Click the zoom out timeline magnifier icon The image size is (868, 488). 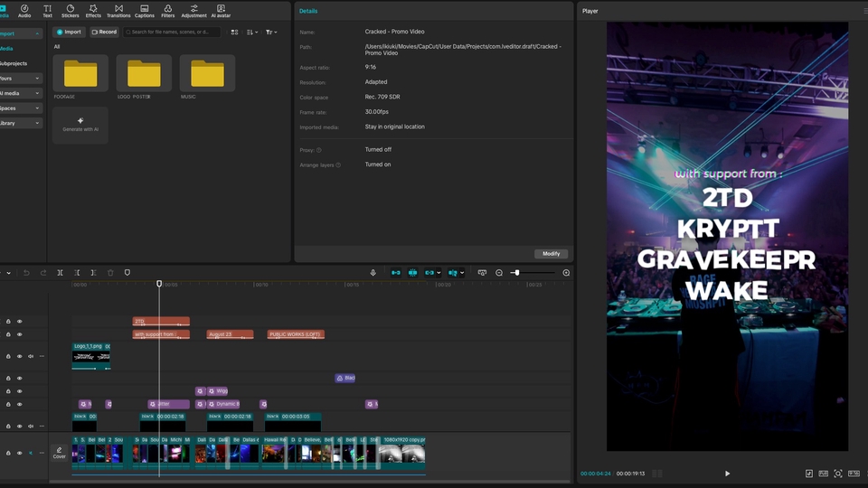click(499, 273)
